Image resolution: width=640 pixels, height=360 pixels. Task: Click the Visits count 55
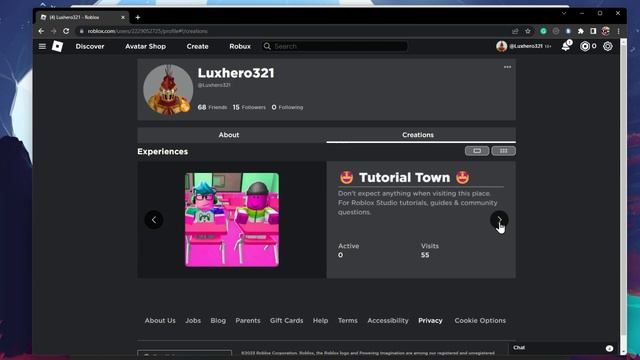point(425,255)
